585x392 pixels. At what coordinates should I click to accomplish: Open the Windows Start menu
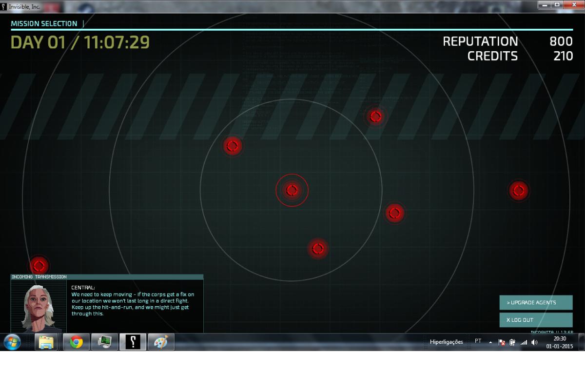coord(13,342)
